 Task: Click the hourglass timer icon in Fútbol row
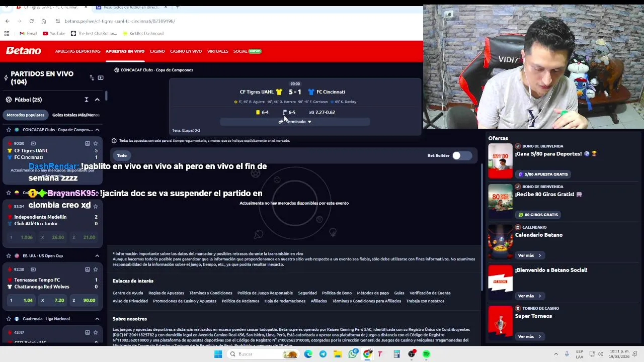click(x=87, y=100)
